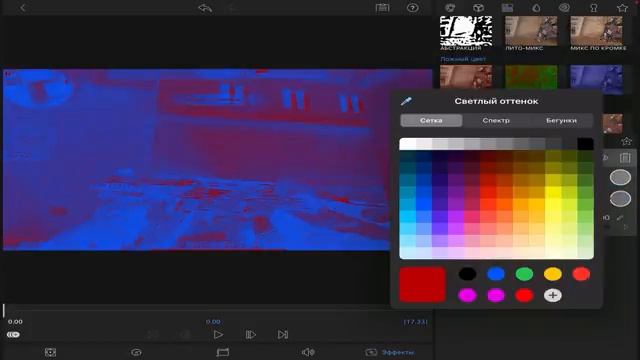
Task: Apply the ЛИТО-МИКС effect thumbnail
Action: 531,31
